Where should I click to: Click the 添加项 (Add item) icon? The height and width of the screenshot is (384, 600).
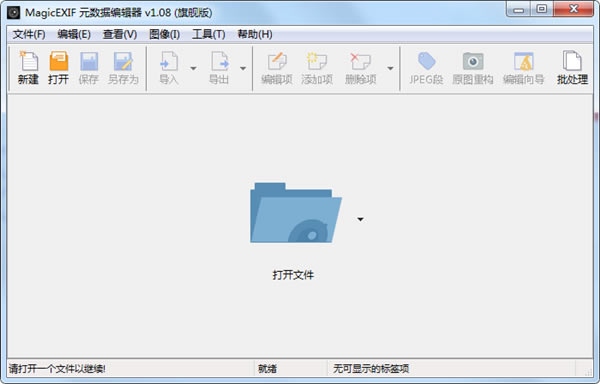(317, 68)
